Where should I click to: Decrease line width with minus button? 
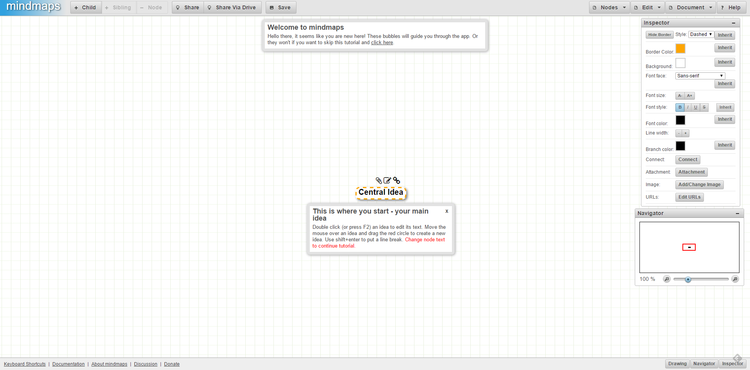679,133
